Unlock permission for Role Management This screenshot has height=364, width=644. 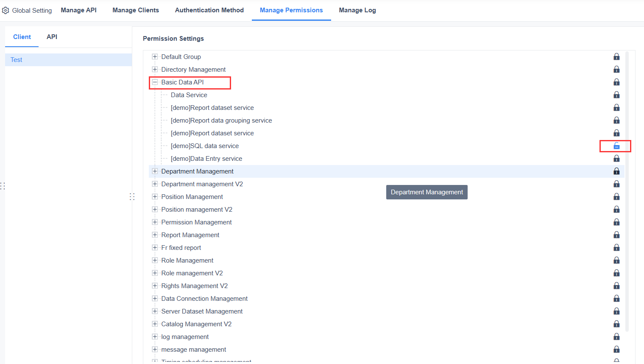pos(616,260)
